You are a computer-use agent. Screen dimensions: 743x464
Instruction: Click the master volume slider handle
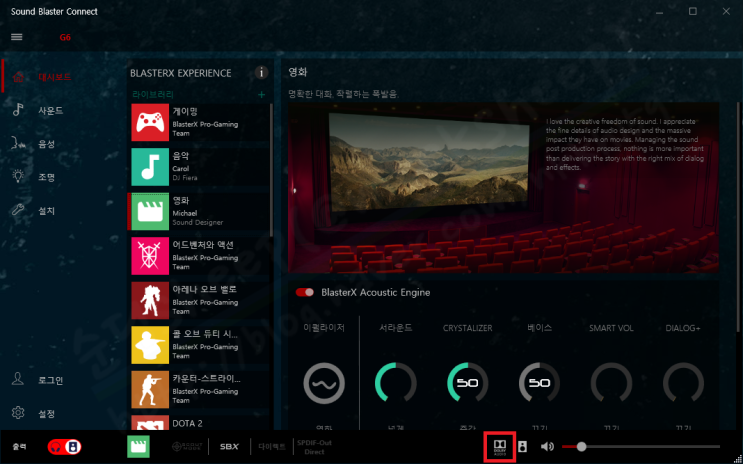(x=581, y=446)
